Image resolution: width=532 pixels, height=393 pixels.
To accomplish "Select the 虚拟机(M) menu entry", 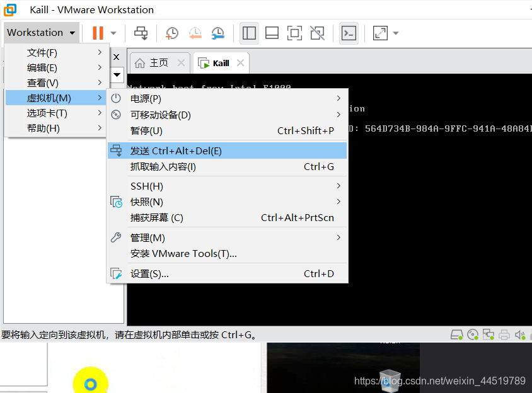I will click(57, 98).
